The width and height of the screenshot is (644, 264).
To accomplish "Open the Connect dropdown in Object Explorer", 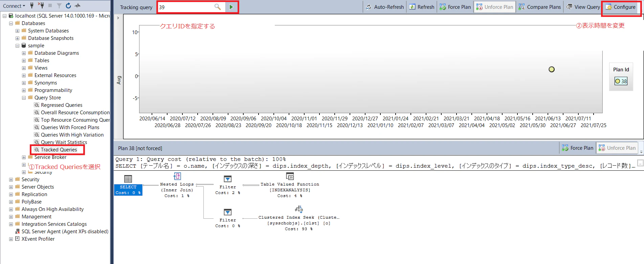I will 14,6.
